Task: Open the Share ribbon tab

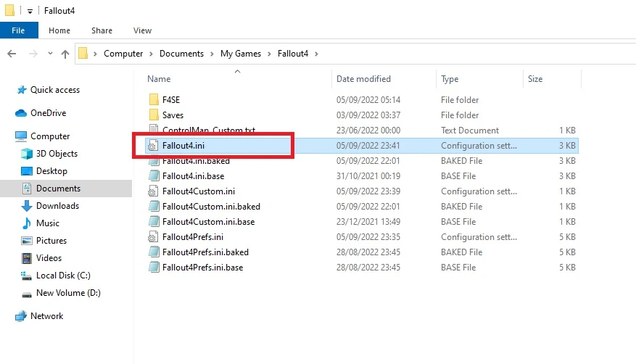Action: tap(102, 30)
